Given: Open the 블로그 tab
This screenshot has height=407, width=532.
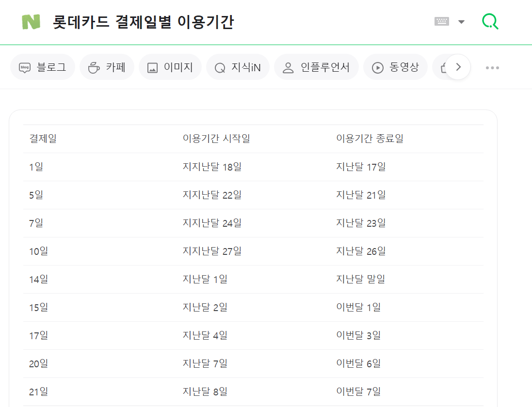Looking at the screenshot, I should pyautogui.click(x=43, y=67).
